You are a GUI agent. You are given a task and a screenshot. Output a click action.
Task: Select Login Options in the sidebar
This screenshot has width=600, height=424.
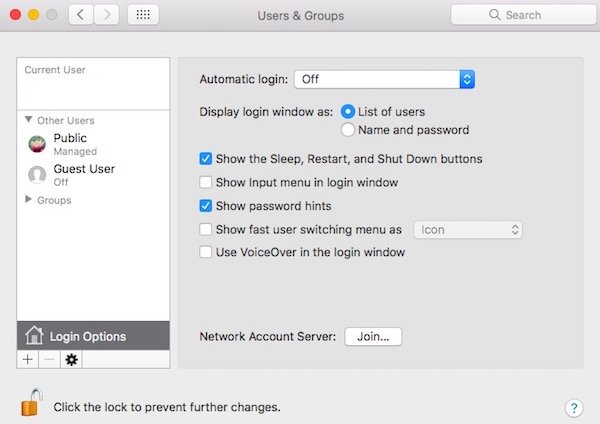pyautogui.click(x=88, y=336)
